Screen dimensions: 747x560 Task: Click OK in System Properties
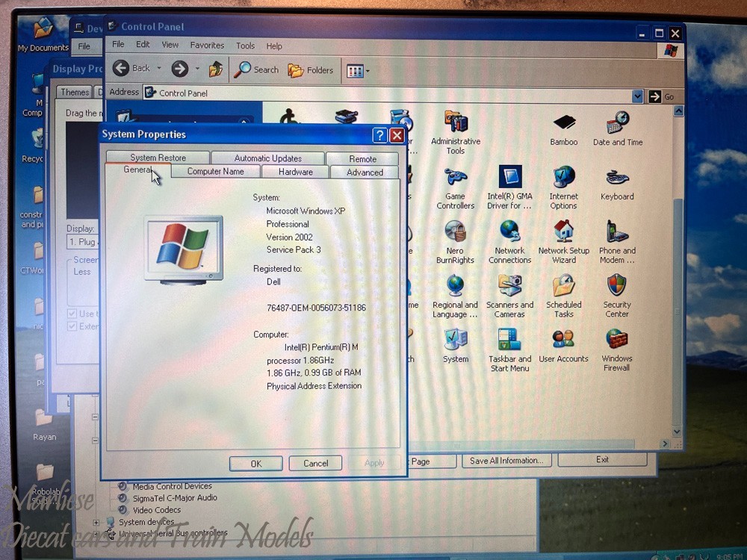pyautogui.click(x=256, y=464)
